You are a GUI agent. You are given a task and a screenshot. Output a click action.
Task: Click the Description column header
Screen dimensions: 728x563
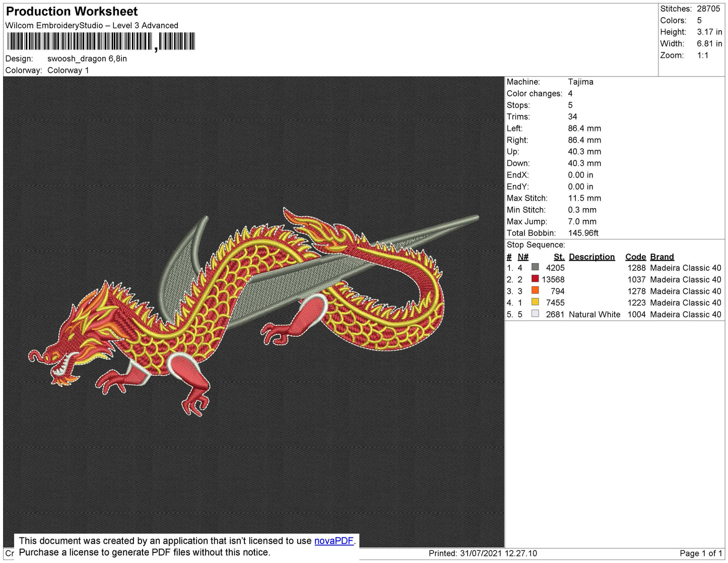pyautogui.click(x=591, y=257)
